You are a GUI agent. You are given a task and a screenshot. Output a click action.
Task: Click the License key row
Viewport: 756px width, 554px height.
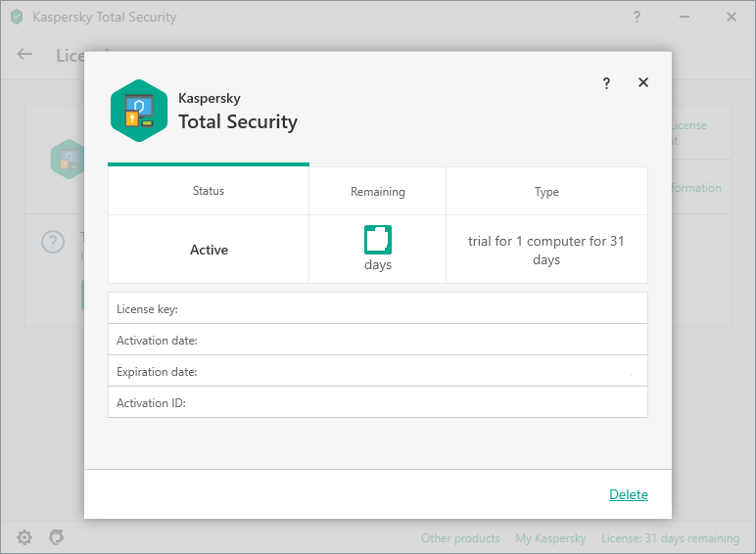pos(378,308)
